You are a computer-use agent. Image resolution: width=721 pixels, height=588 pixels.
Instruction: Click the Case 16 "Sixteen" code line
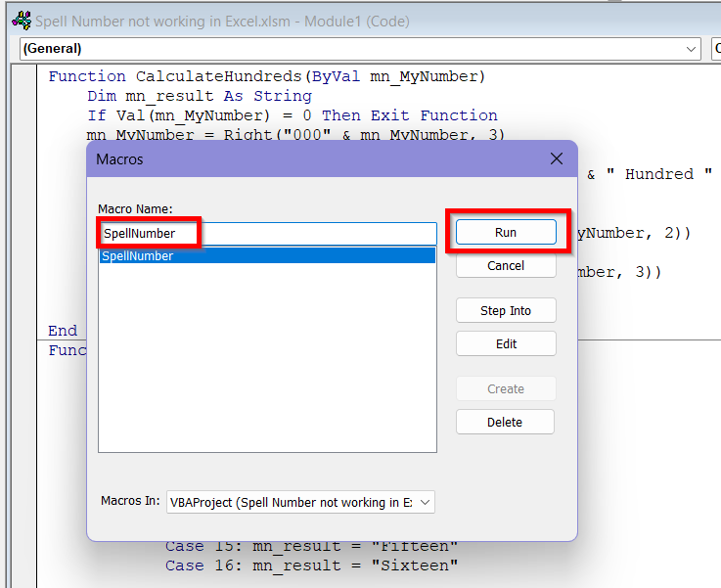(311, 565)
